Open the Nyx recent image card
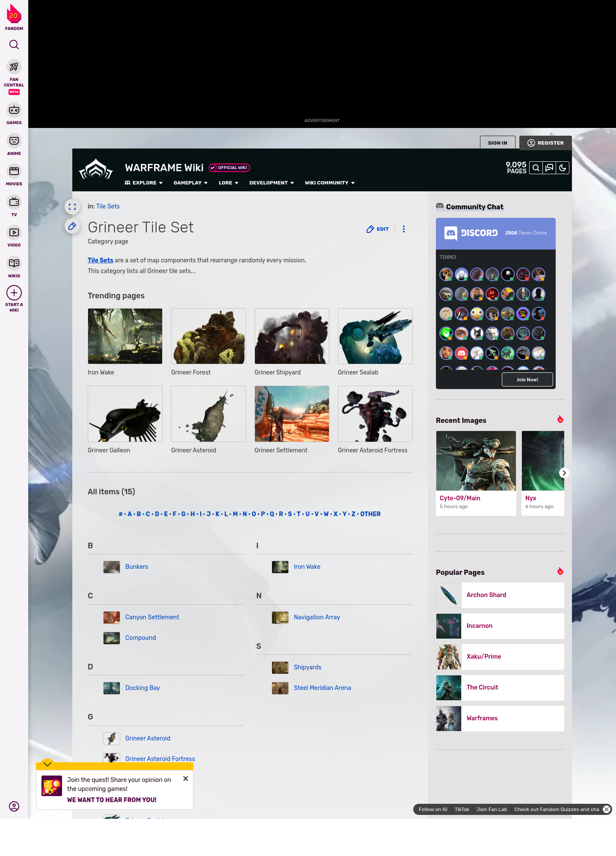This screenshot has width=616, height=856. [543, 473]
